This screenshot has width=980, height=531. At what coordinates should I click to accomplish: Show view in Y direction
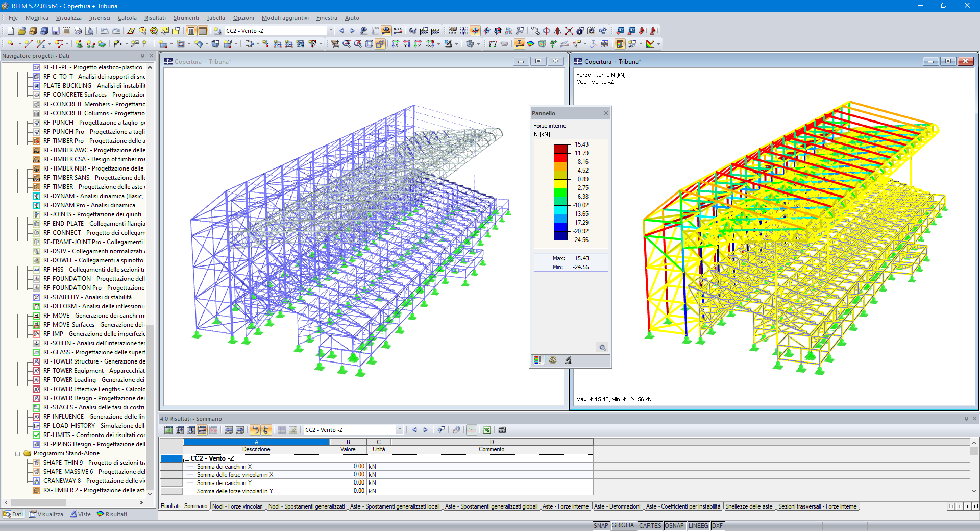point(407,44)
